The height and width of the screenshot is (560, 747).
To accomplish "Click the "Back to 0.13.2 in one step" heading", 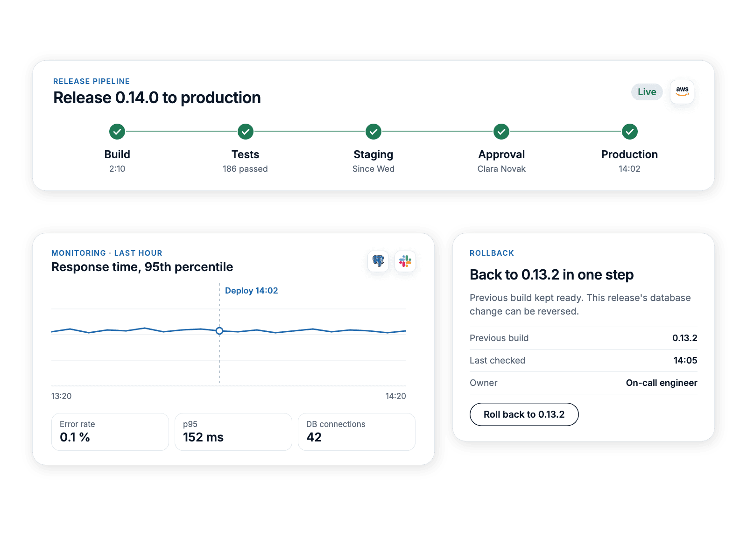I will click(x=552, y=275).
